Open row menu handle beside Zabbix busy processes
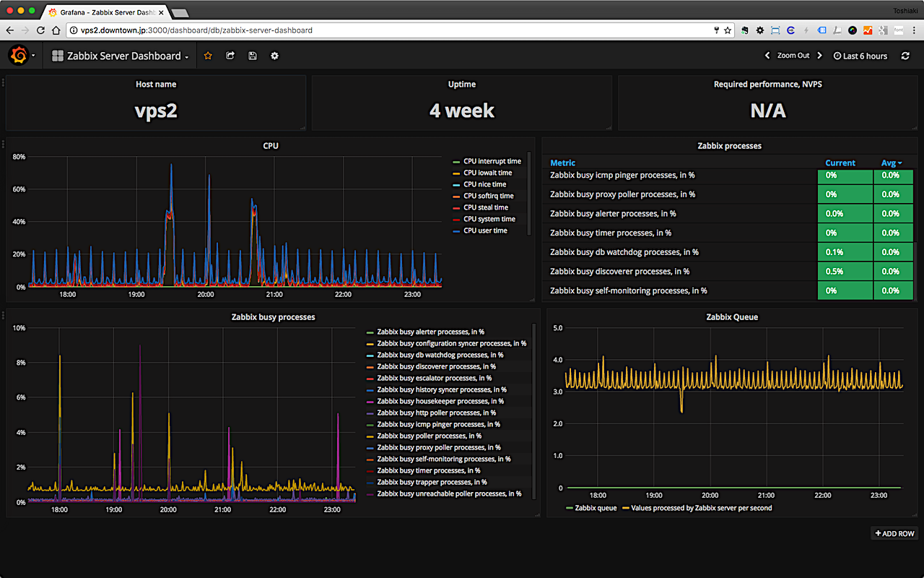 coord(3,315)
